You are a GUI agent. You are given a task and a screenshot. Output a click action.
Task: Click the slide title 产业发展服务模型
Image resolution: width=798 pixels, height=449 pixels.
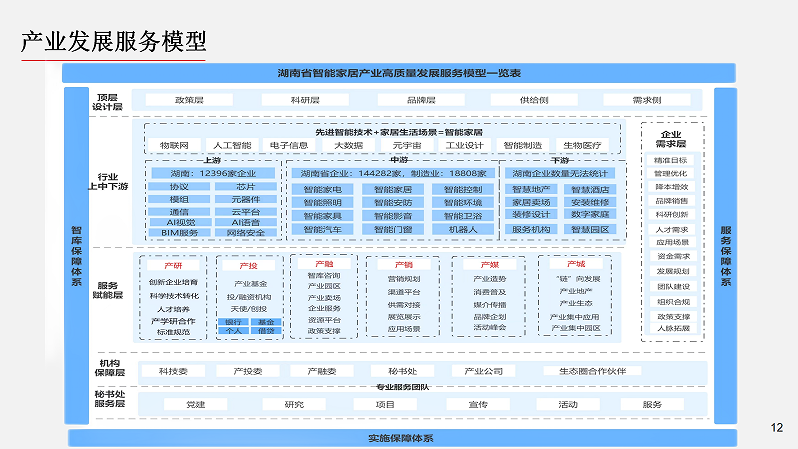point(113,41)
